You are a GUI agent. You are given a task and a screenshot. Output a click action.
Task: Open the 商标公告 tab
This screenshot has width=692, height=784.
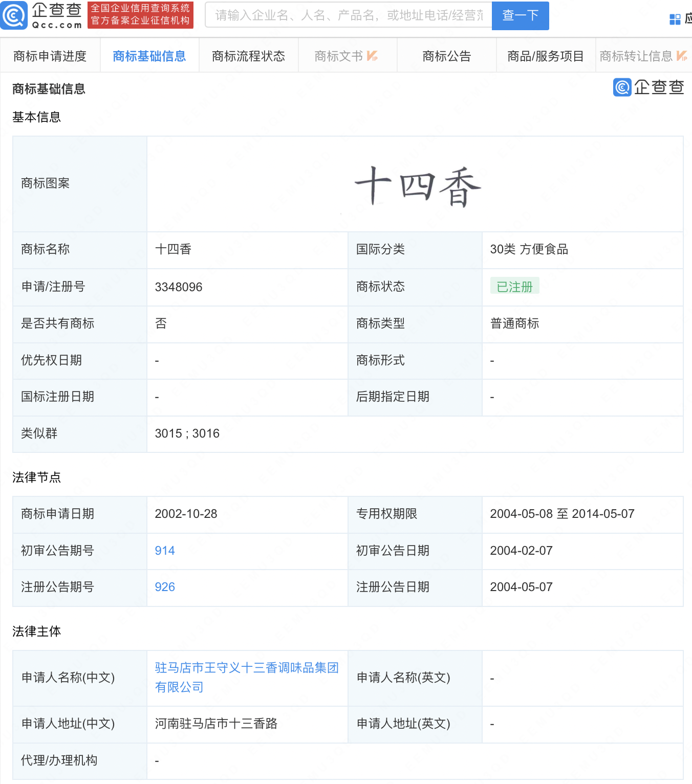(446, 56)
